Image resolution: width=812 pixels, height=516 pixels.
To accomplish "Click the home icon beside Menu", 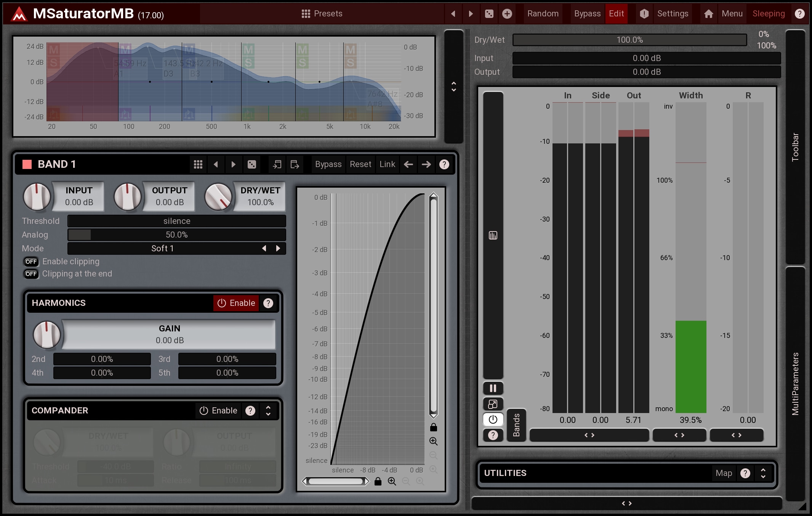I will pyautogui.click(x=708, y=14).
